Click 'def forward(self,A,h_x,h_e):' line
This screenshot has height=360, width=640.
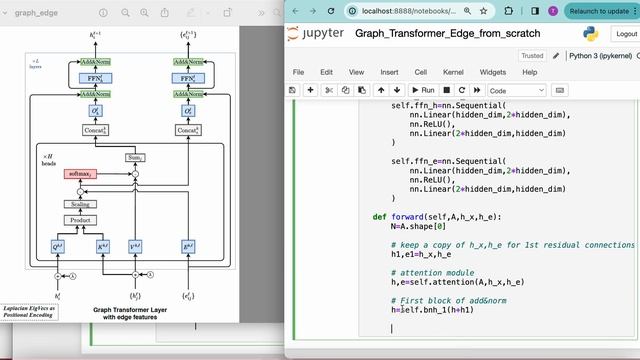click(437, 217)
